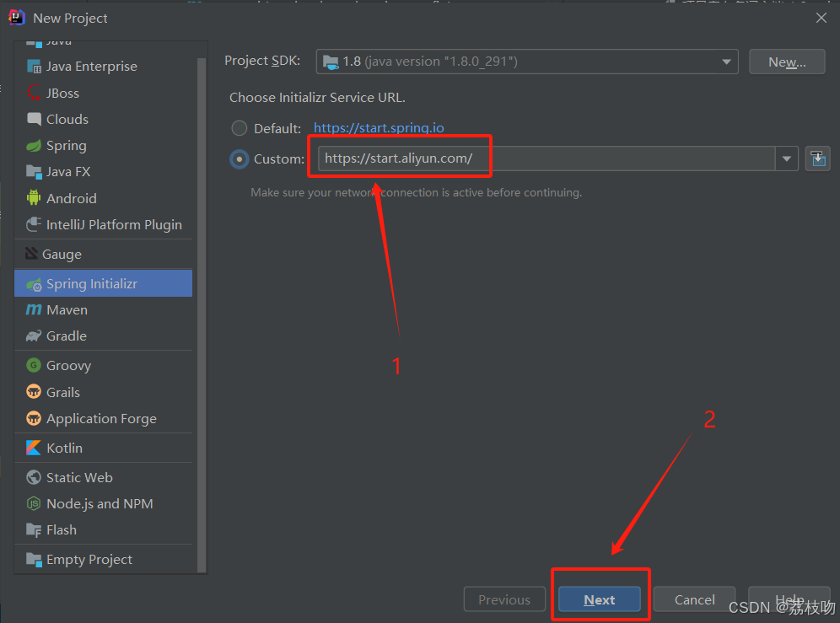Click the Application Forge label text

101,419
